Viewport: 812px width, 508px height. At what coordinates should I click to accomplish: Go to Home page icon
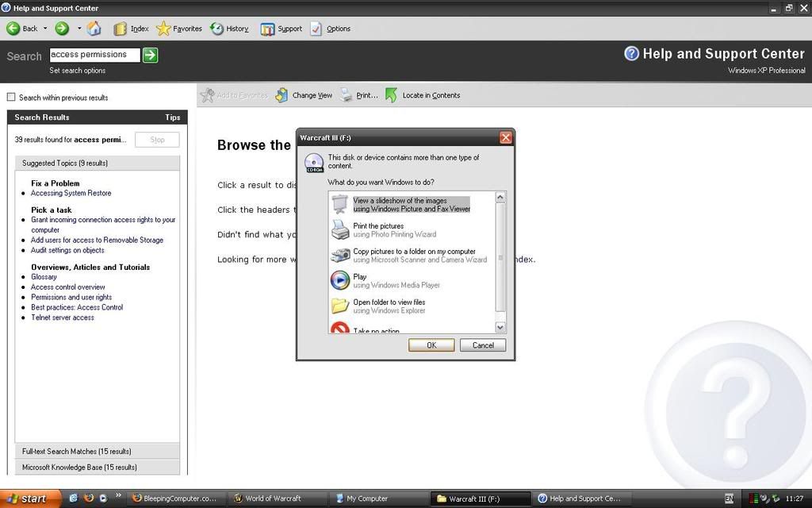click(x=94, y=29)
